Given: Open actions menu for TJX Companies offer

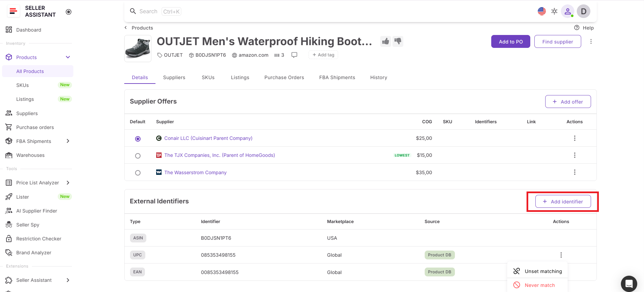Looking at the screenshot, I should click(x=575, y=155).
